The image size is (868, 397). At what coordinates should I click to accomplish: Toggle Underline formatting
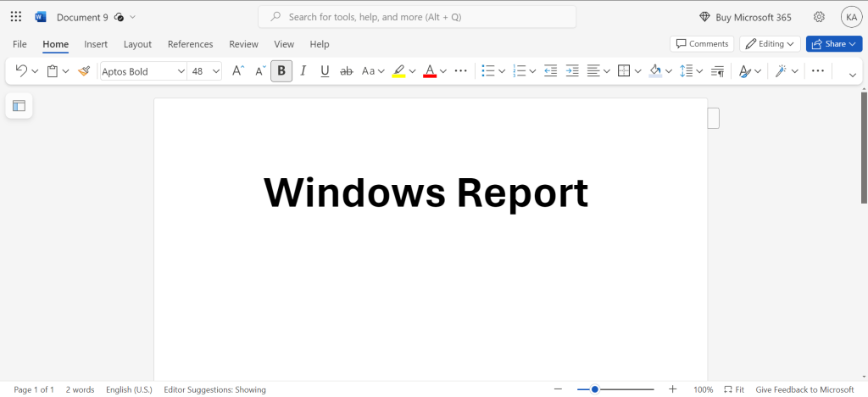[x=325, y=71]
